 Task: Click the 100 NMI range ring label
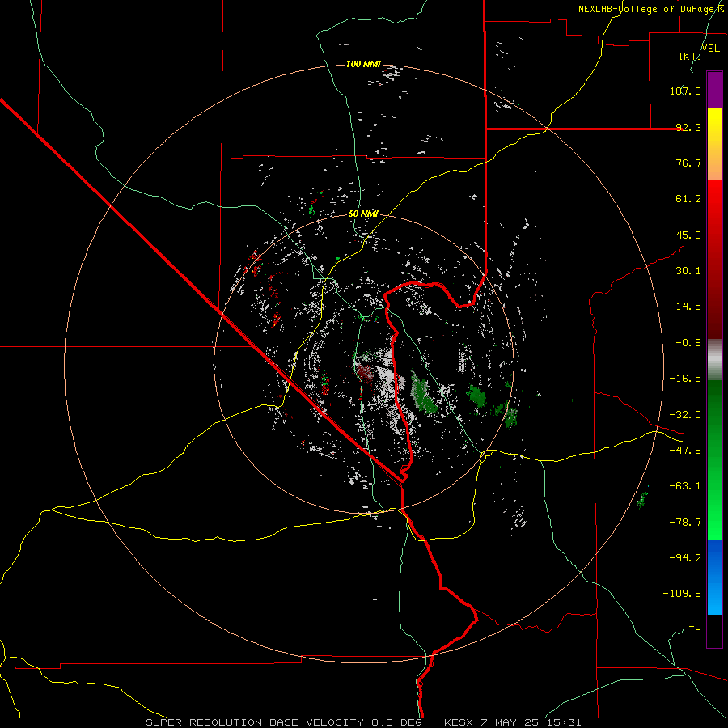(x=363, y=64)
